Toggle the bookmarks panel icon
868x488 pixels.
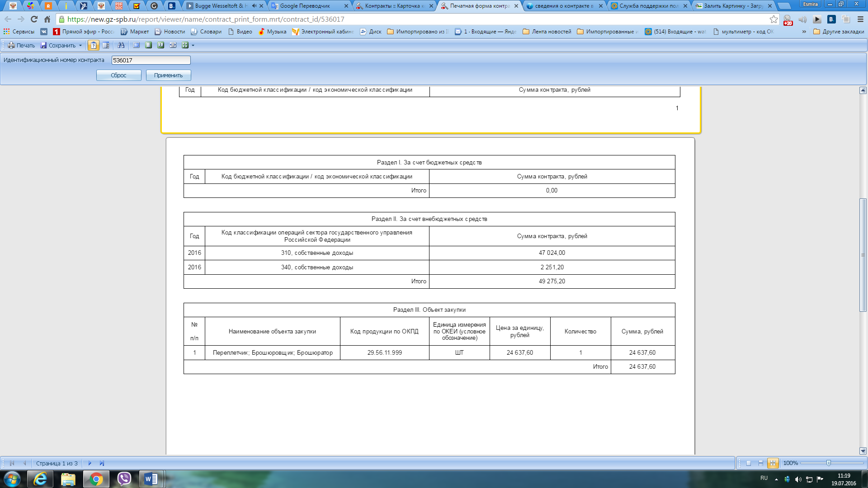(x=106, y=45)
